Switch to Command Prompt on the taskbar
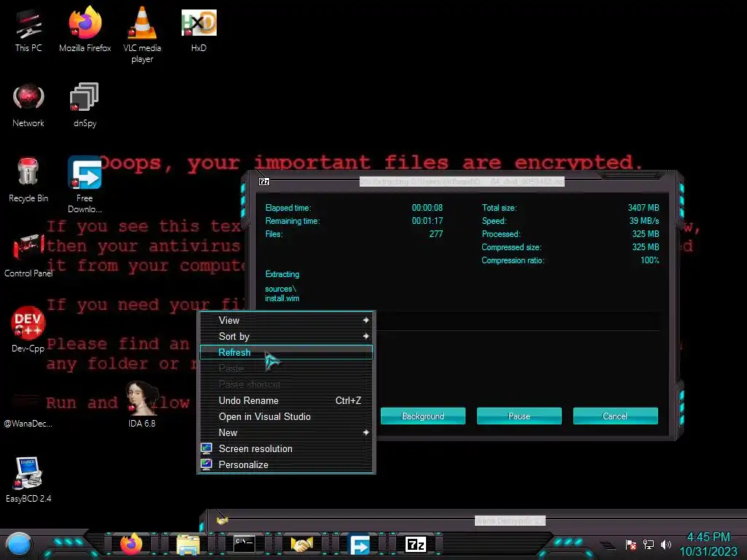747x560 pixels. point(244,544)
